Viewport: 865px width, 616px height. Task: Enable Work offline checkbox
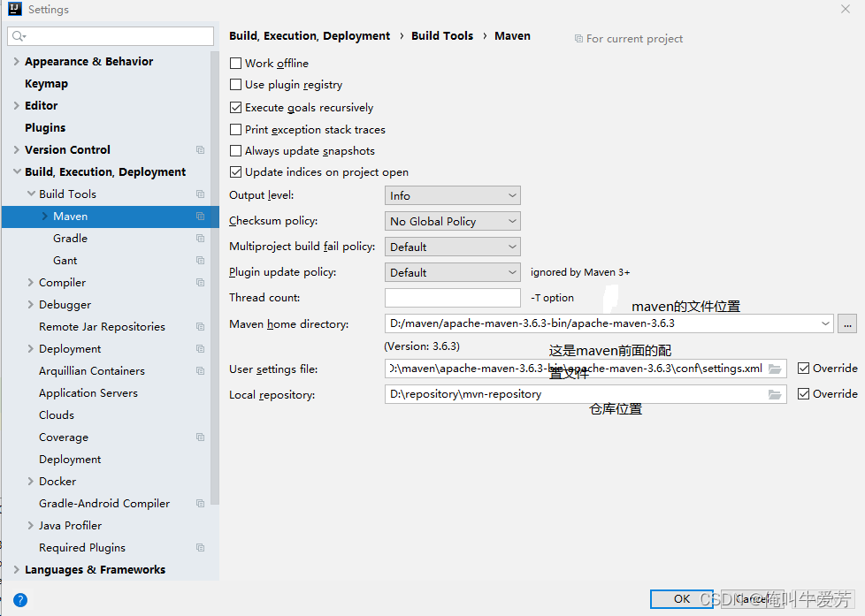coord(235,64)
